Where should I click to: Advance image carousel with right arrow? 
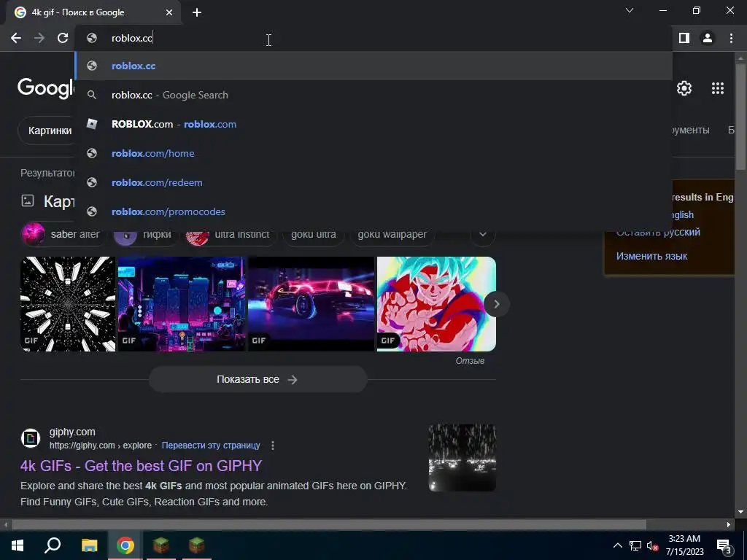point(496,304)
